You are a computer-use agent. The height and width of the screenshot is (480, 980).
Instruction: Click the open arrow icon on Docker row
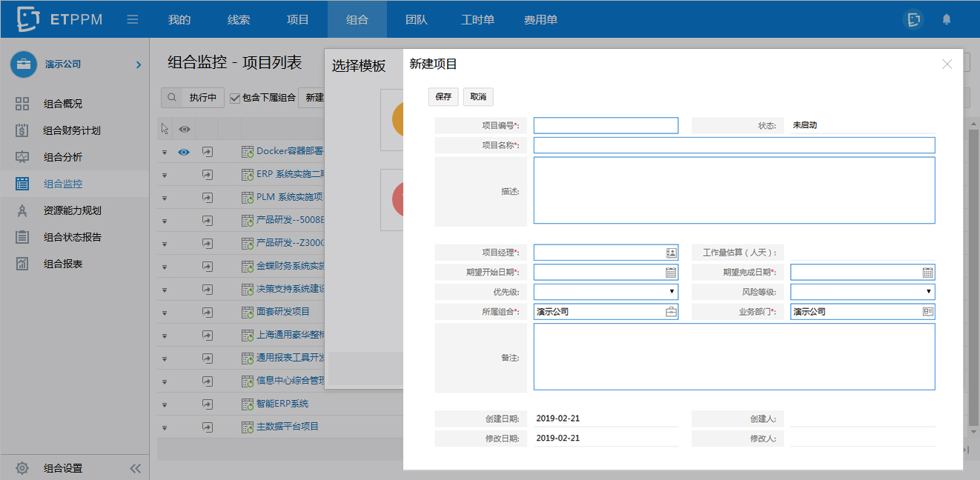coord(208,151)
